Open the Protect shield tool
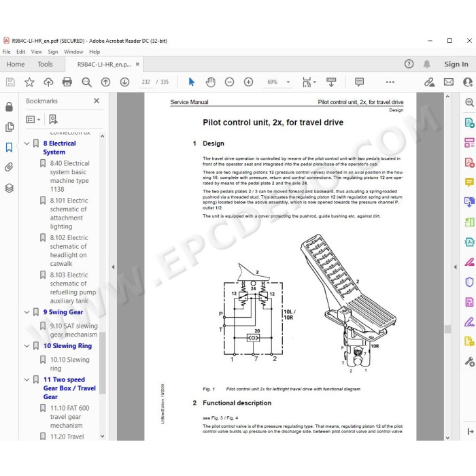476x476 pixels. pos(469,282)
